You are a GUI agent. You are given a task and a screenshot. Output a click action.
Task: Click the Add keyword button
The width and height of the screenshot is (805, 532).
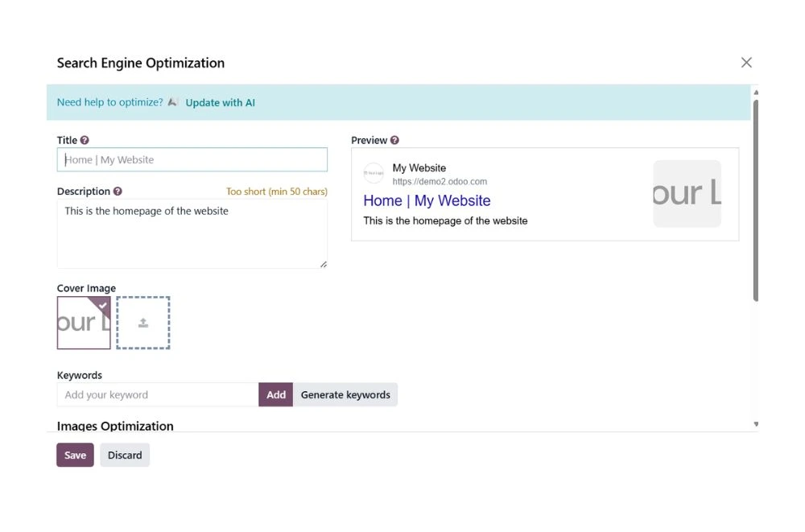point(275,395)
